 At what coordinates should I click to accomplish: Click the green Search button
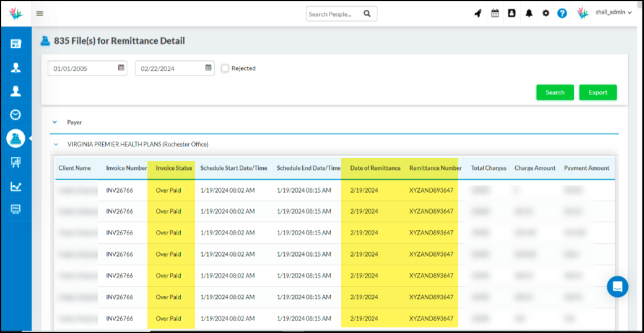coord(555,92)
